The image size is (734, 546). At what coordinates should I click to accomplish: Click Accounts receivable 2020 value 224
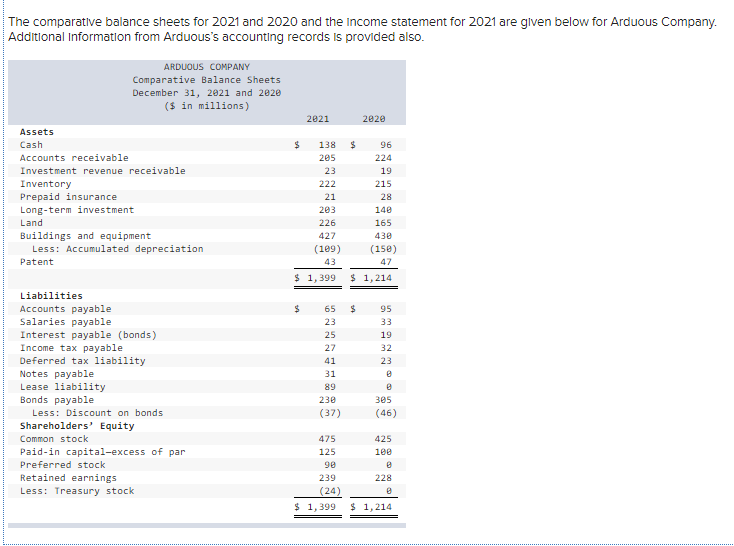(x=383, y=158)
